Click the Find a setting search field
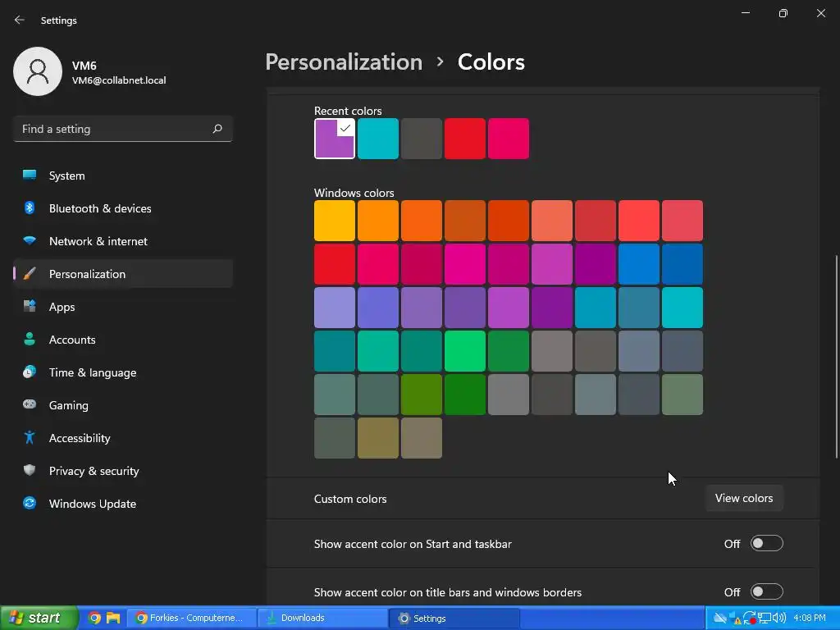This screenshot has height=630, width=840. click(123, 129)
